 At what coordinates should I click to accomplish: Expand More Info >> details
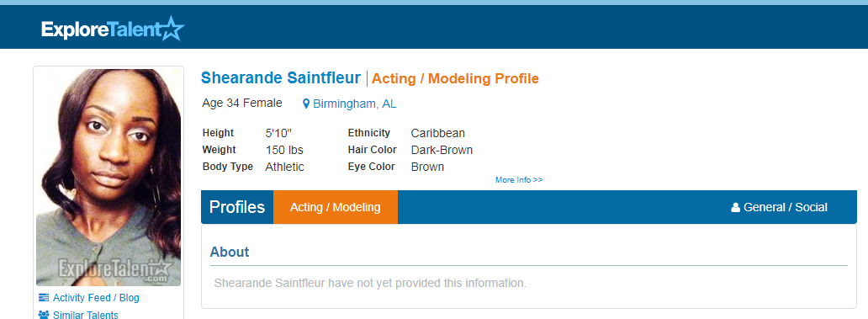(x=519, y=180)
